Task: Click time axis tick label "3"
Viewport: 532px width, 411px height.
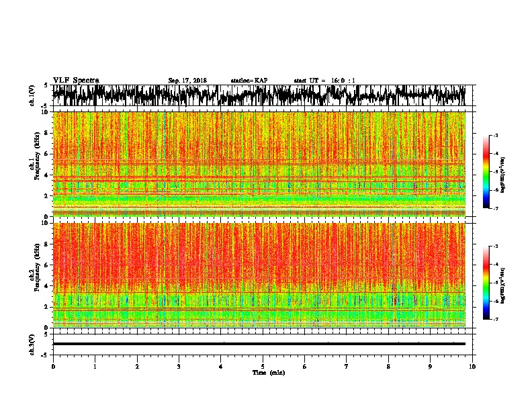Action: (179, 367)
